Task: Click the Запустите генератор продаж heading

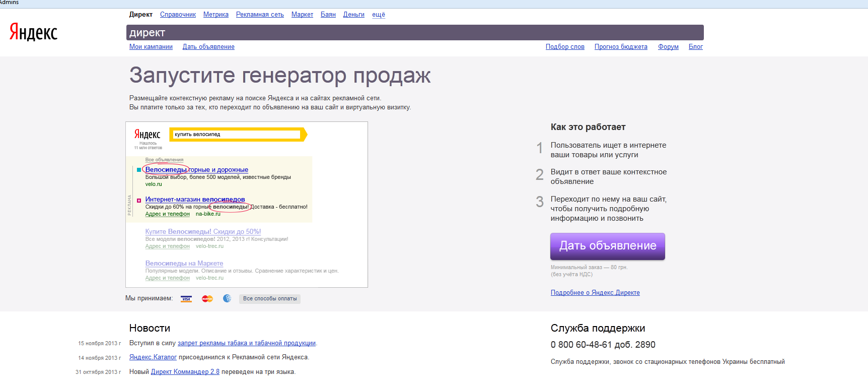Action: pyautogui.click(x=280, y=75)
